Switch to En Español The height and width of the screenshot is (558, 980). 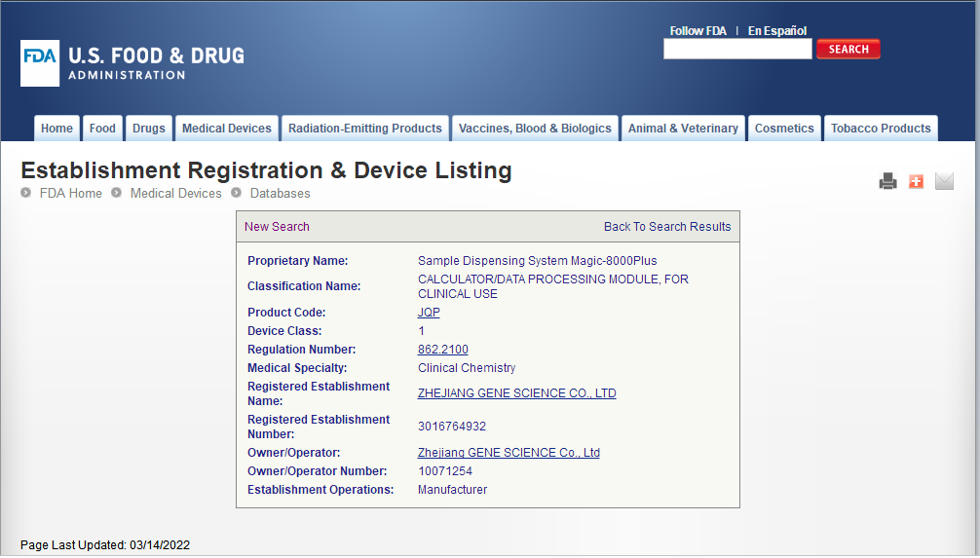[777, 30]
